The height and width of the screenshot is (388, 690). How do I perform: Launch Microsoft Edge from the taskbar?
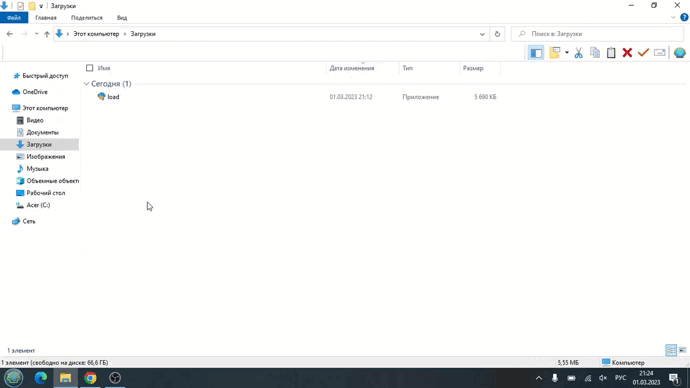click(x=41, y=378)
